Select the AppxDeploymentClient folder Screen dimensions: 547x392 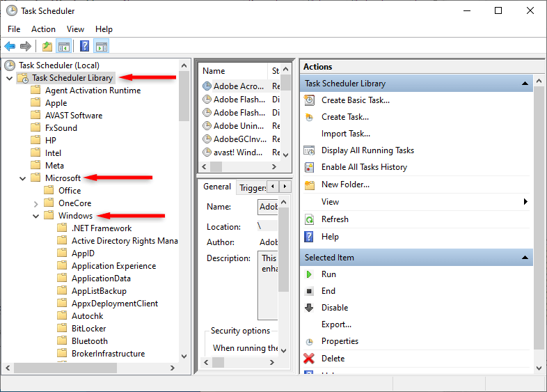tap(115, 304)
